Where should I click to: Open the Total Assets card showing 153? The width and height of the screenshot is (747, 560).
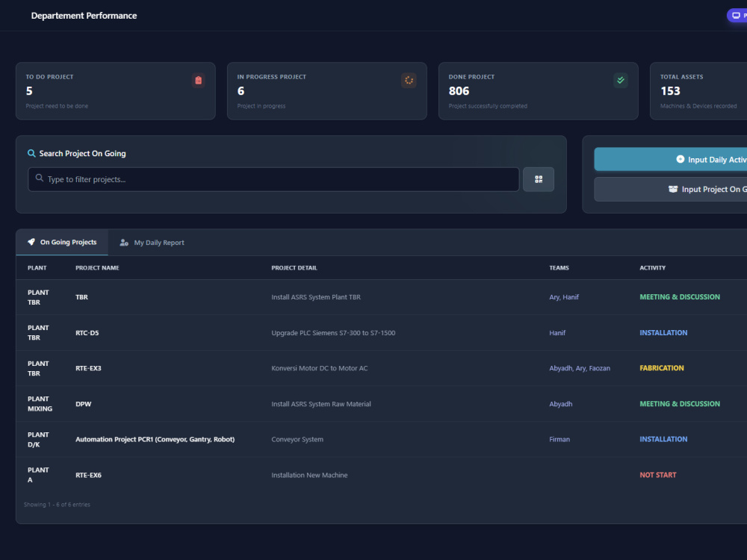click(698, 91)
